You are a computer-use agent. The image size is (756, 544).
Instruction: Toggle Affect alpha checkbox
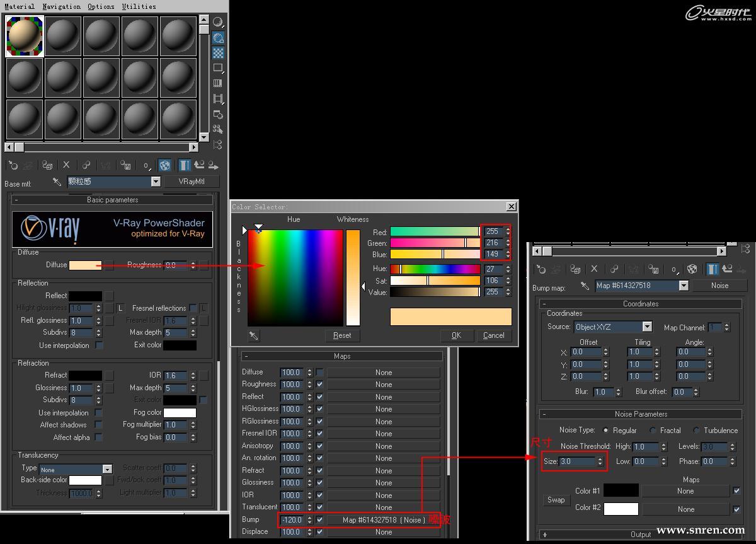point(99,437)
